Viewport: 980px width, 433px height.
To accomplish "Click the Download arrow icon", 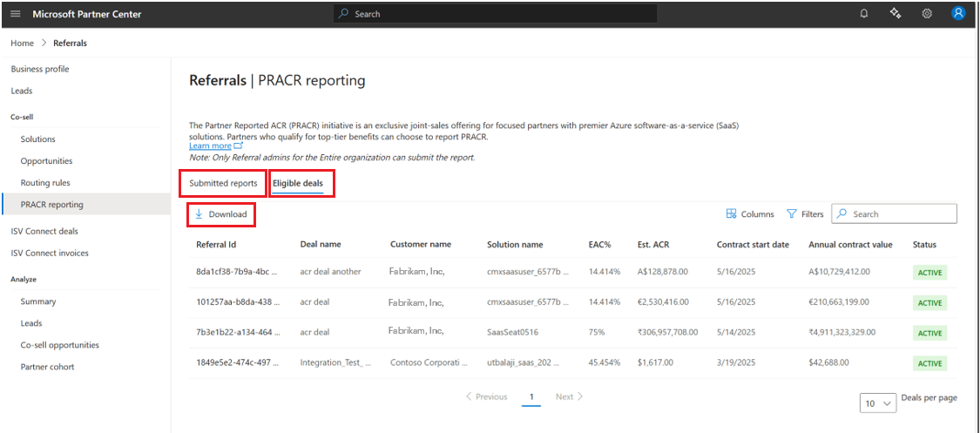I will (199, 214).
